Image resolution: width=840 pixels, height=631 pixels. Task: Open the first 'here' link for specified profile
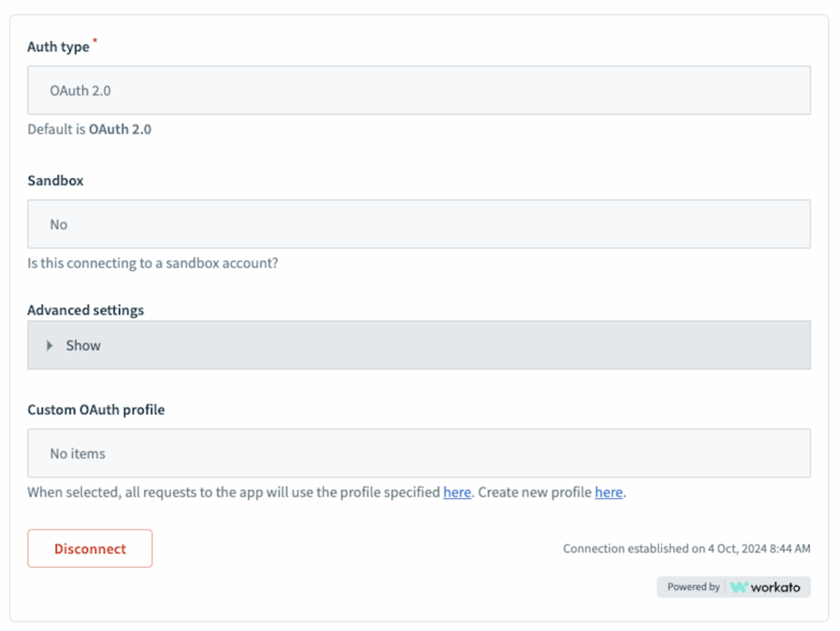point(457,492)
